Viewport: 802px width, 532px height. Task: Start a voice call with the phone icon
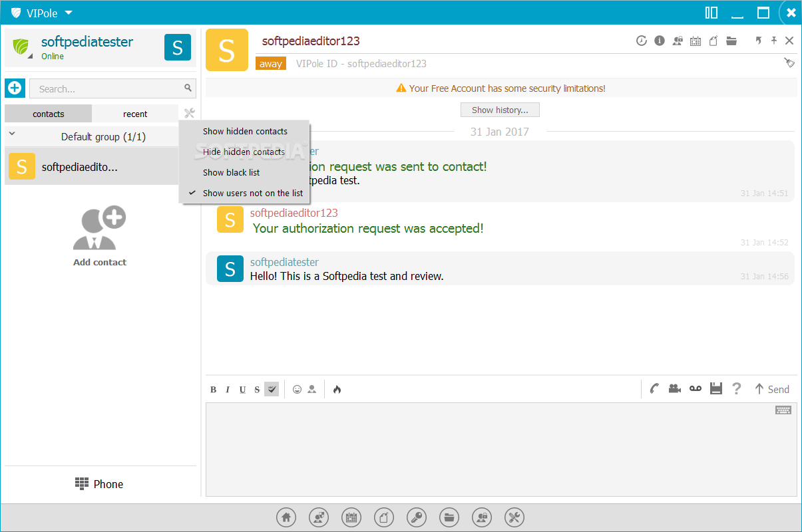[655, 389]
